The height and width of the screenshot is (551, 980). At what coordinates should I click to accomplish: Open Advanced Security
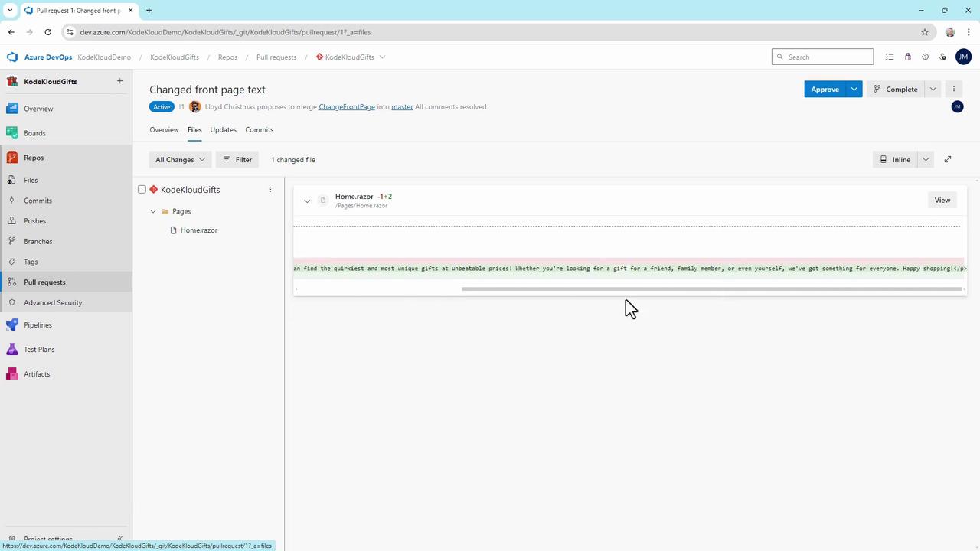point(53,303)
